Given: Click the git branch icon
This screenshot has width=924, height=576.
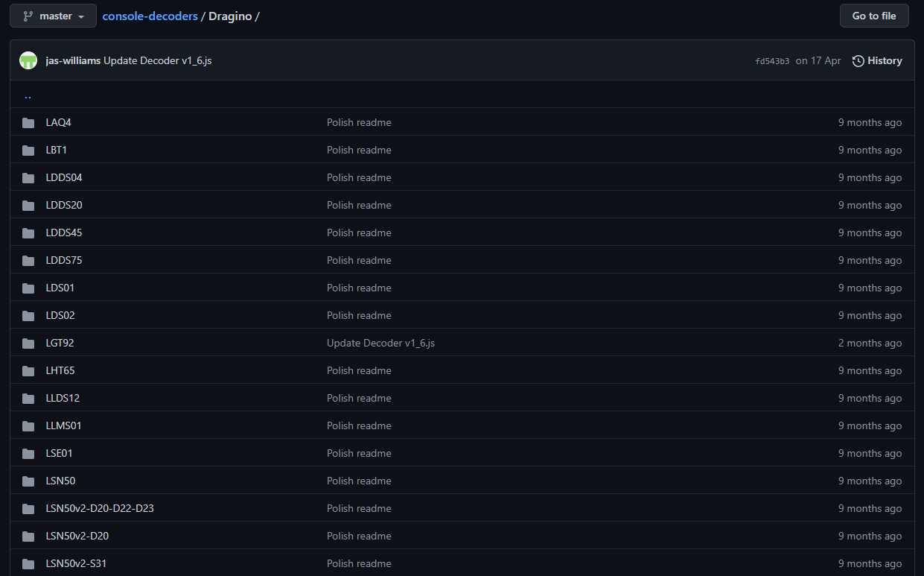Looking at the screenshot, I should (28, 16).
